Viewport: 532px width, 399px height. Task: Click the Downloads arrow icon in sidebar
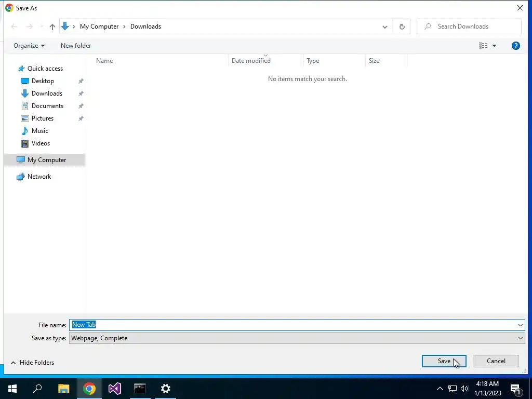pos(25,94)
